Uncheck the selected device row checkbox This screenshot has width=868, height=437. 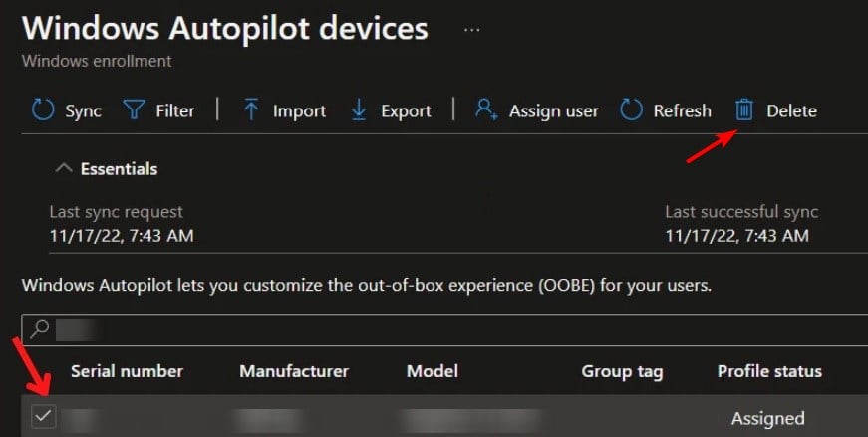tap(43, 418)
